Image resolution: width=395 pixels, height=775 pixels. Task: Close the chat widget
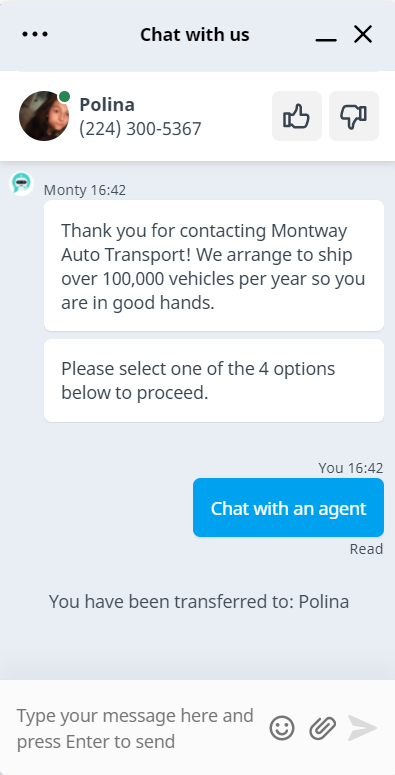coord(363,35)
